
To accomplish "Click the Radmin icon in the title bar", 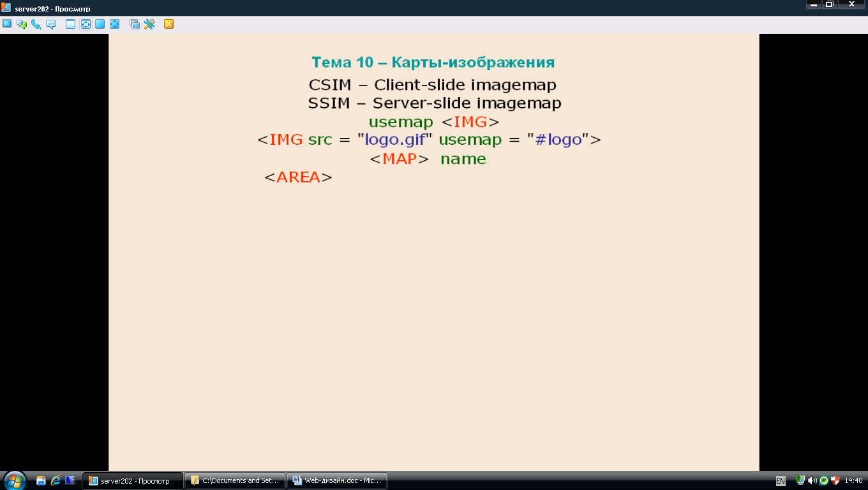I will tap(6, 8).
